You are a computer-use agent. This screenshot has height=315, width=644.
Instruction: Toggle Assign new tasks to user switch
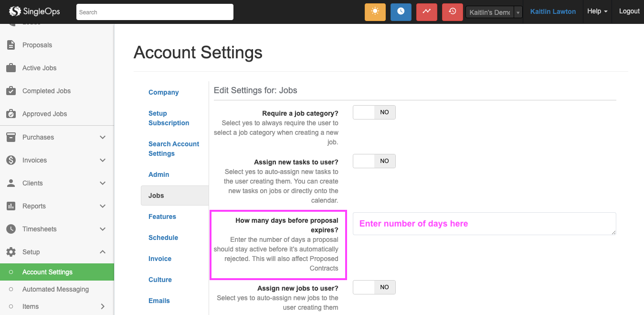(x=374, y=161)
